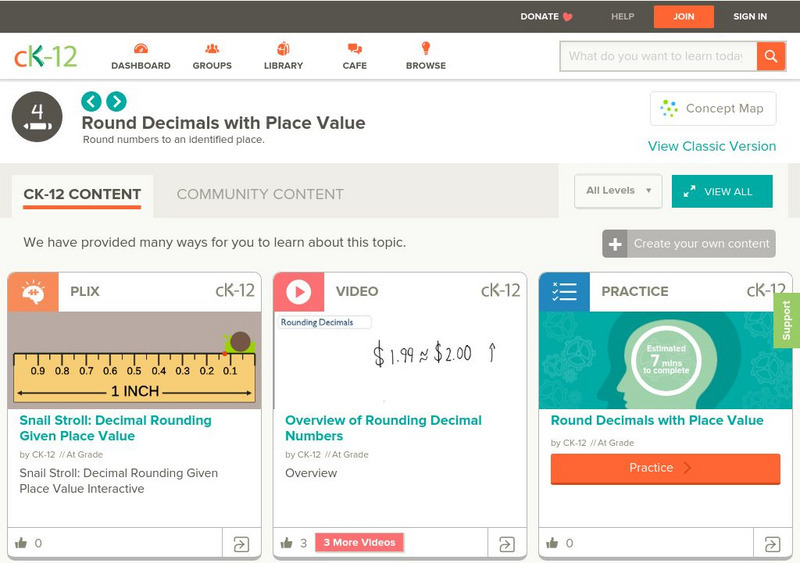Image resolution: width=800 pixels, height=563 pixels.
Task: Open the Snail Stroll card share arrow
Action: (x=241, y=544)
